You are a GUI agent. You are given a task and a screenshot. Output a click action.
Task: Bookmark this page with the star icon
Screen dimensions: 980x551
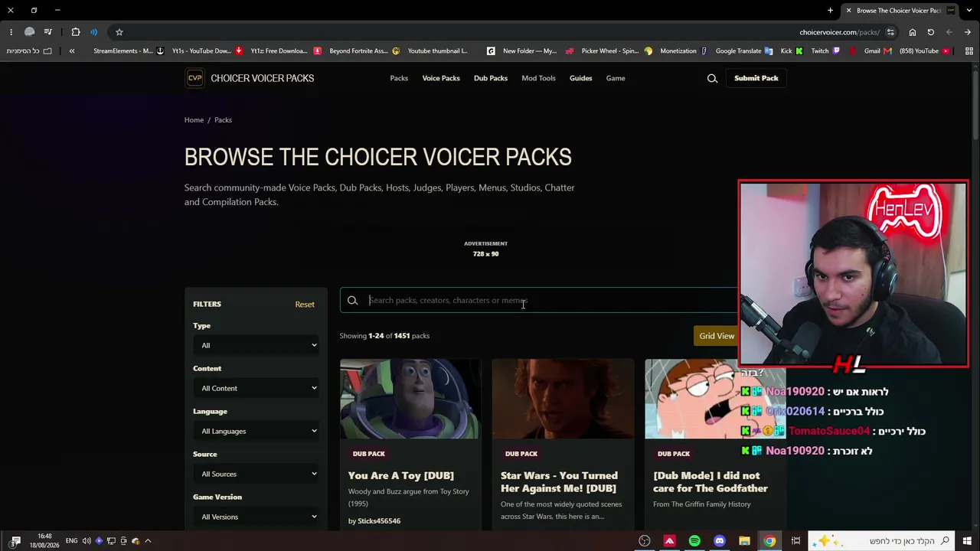[x=119, y=32]
